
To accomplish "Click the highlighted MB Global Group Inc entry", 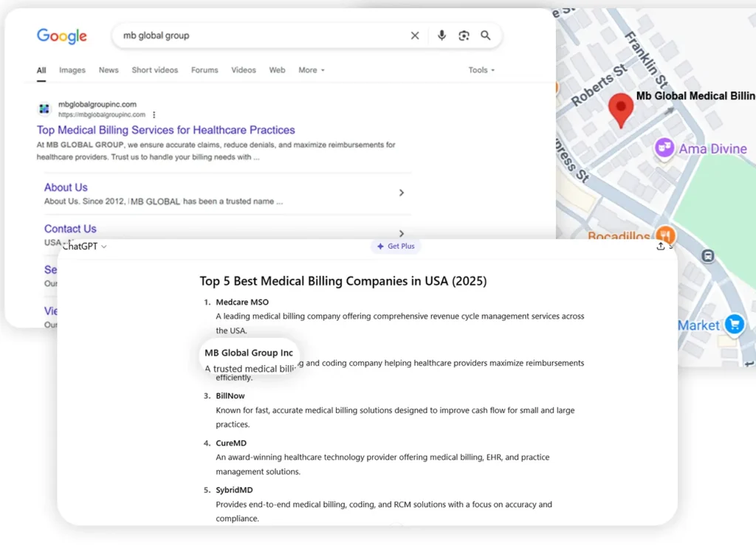I will click(x=249, y=353).
